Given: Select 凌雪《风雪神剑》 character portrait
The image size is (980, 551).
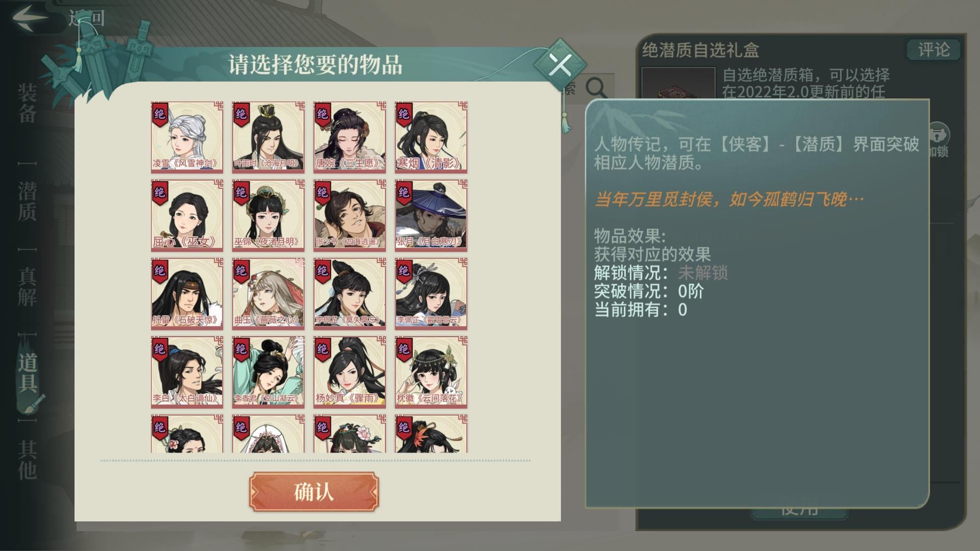Looking at the screenshot, I should 187,137.
